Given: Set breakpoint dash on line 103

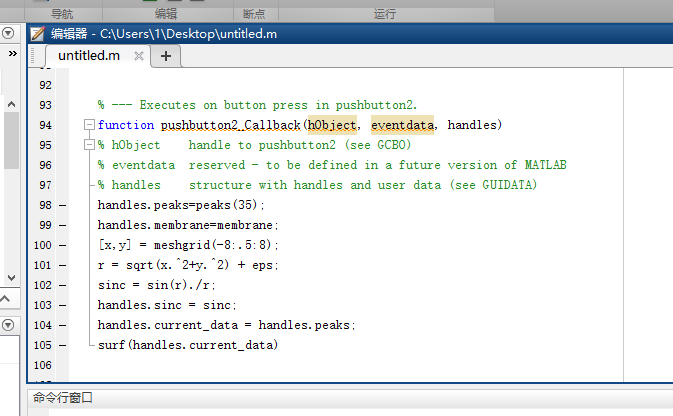Looking at the screenshot, I should [x=63, y=305].
